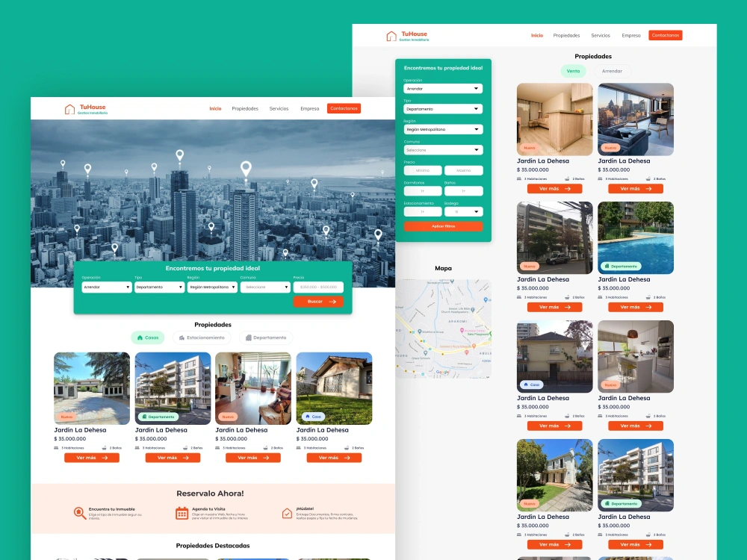Click the Máximo price field
Screen dimensions: 747x560
pos(464,170)
